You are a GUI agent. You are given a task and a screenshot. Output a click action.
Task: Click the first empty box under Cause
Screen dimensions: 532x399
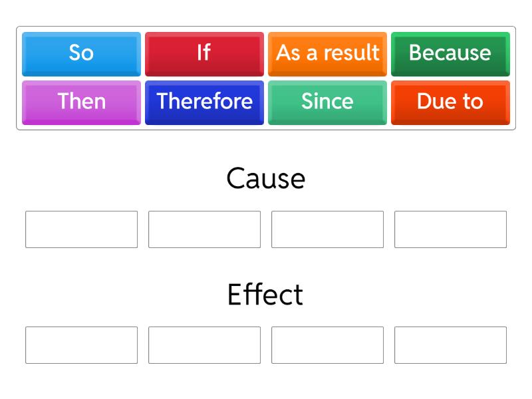pyautogui.click(x=81, y=229)
